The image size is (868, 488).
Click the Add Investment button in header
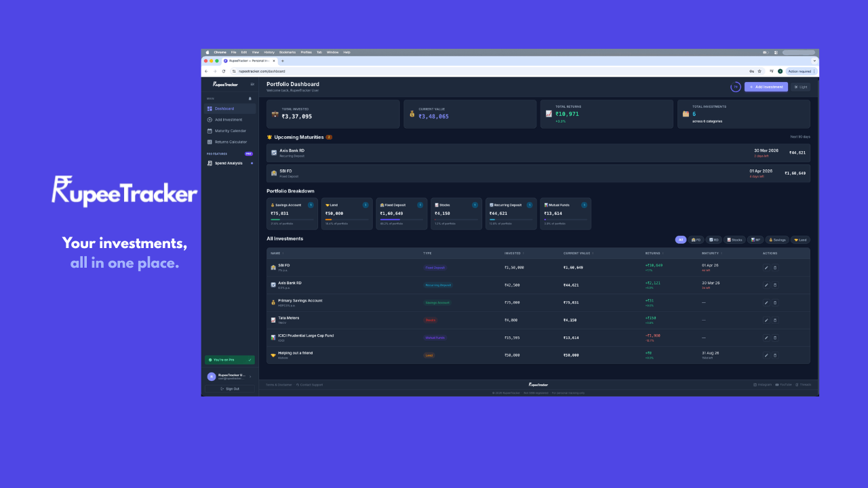(766, 87)
